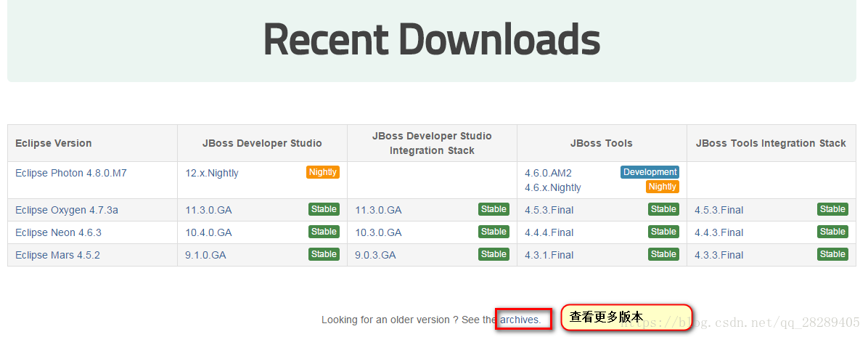Click the Stable badge beside 4.3.1.Final
This screenshot has width=868, height=337.
point(664,254)
